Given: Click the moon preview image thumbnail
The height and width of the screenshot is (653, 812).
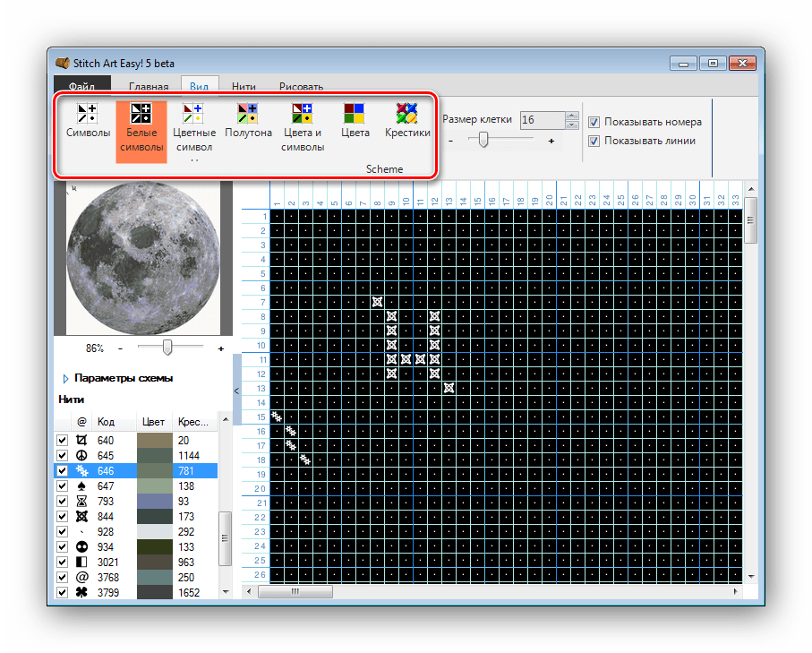Looking at the screenshot, I should [142, 257].
